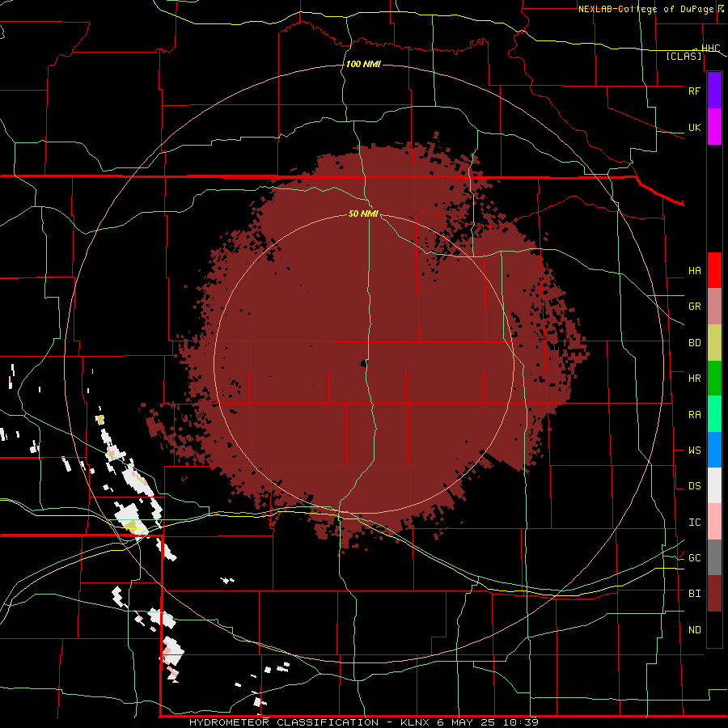Screen dimensions: 728x728
Task: Click the WS legend label
Action: [x=694, y=450]
